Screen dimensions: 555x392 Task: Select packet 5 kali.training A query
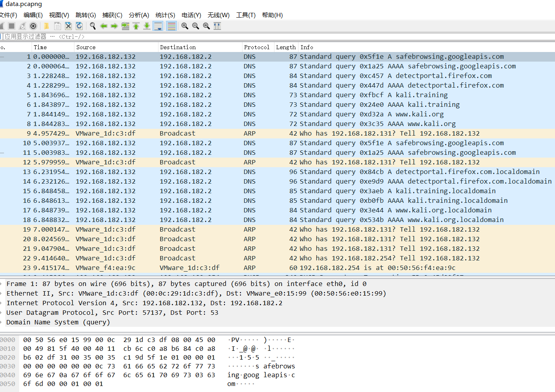pos(277,95)
